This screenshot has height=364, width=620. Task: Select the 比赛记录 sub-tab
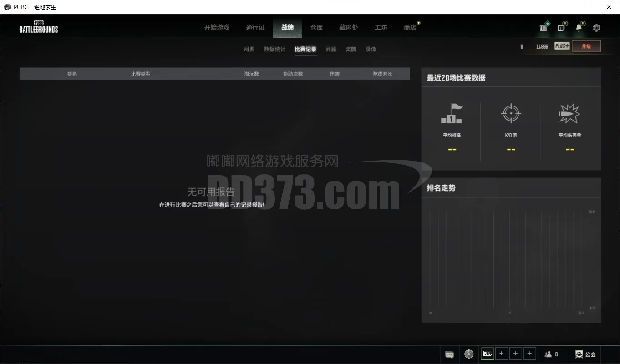(305, 49)
